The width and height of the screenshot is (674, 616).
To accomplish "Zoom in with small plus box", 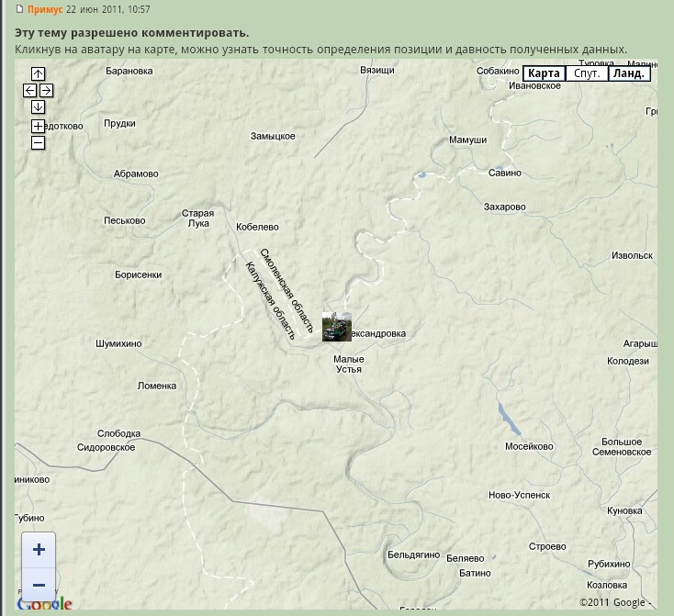I will [38, 127].
